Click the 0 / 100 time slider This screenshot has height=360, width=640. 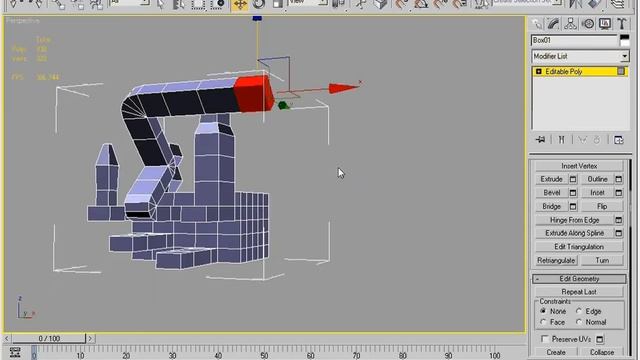(49, 338)
